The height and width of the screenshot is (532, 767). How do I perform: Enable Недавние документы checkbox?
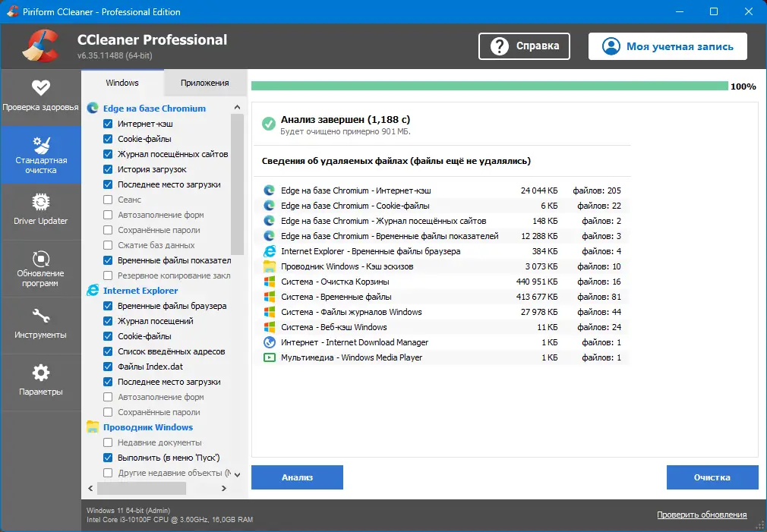(108, 442)
